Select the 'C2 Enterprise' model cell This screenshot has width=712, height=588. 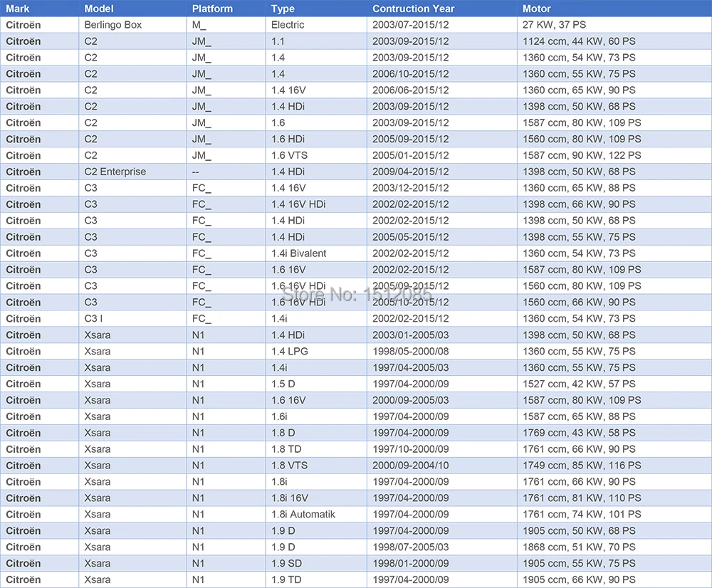click(132, 172)
